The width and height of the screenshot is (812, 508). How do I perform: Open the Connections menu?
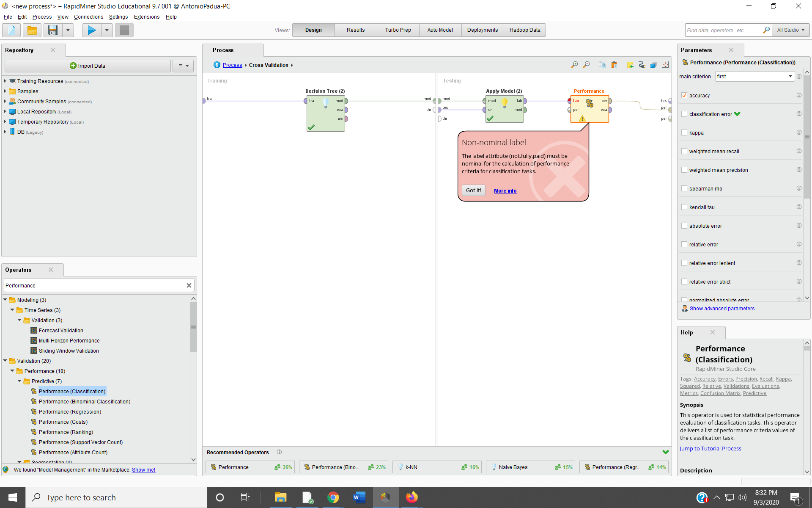(88, 17)
